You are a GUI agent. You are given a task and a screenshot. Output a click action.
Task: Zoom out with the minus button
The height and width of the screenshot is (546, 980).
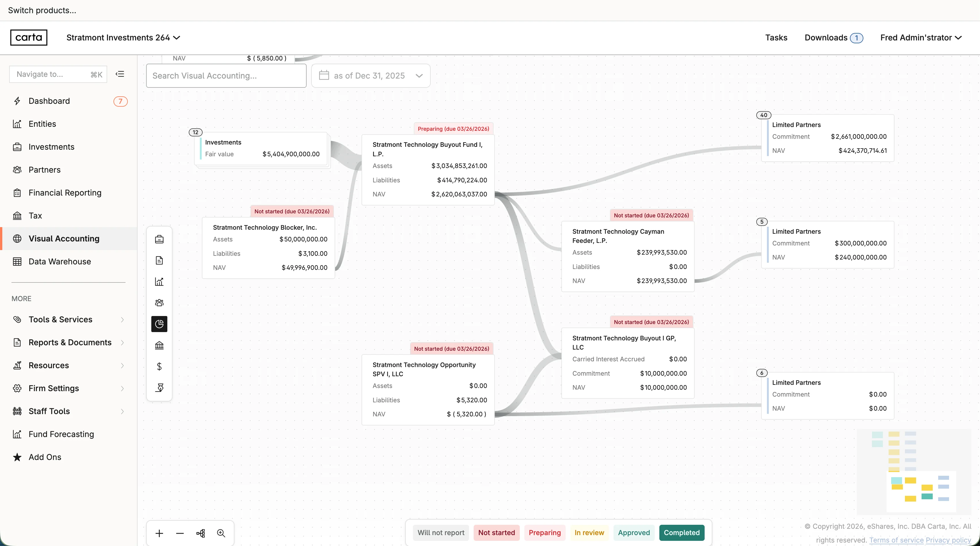(x=180, y=533)
